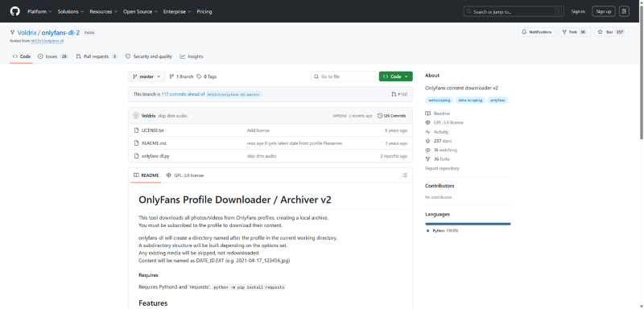Expand the Resources menu
The width and height of the screenshot is (644, 309).
103,11
